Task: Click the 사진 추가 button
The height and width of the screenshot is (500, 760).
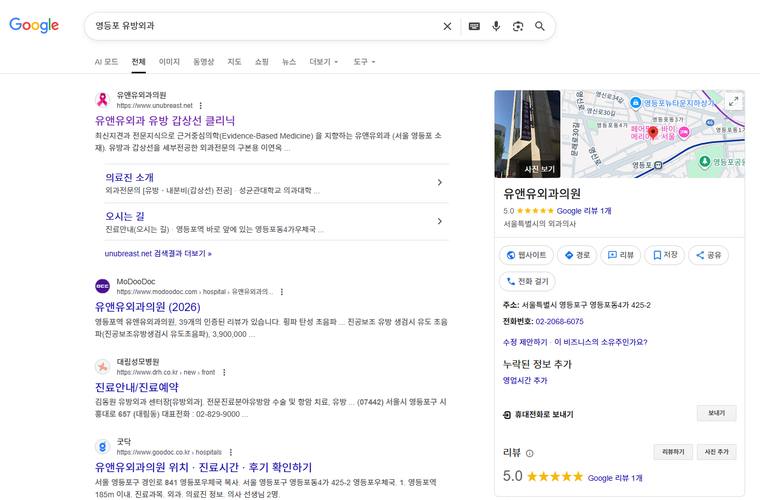Action: coord(717,452)
